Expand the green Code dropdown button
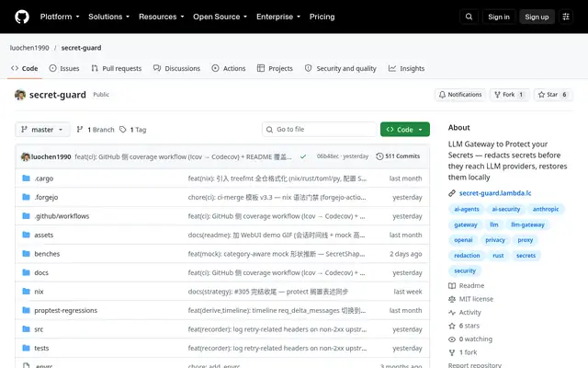This screenshot has height=368, width=588. [404, 130]
